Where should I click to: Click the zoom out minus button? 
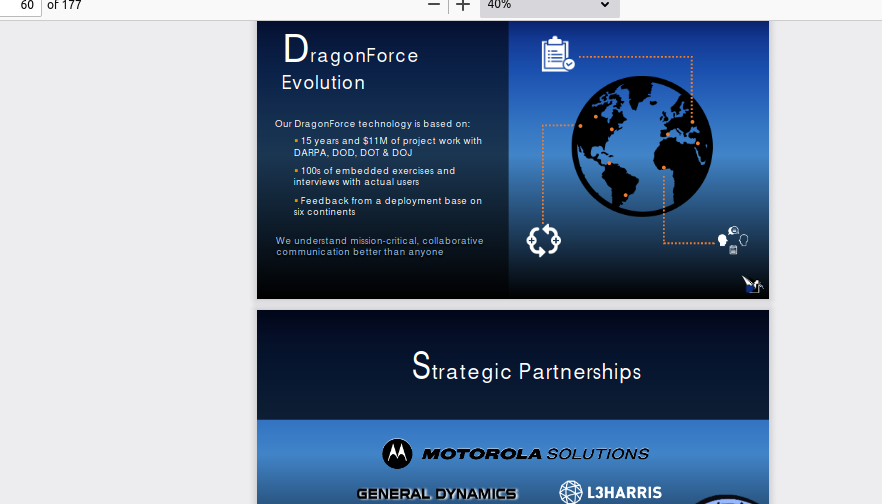click(x=434, y=5)
